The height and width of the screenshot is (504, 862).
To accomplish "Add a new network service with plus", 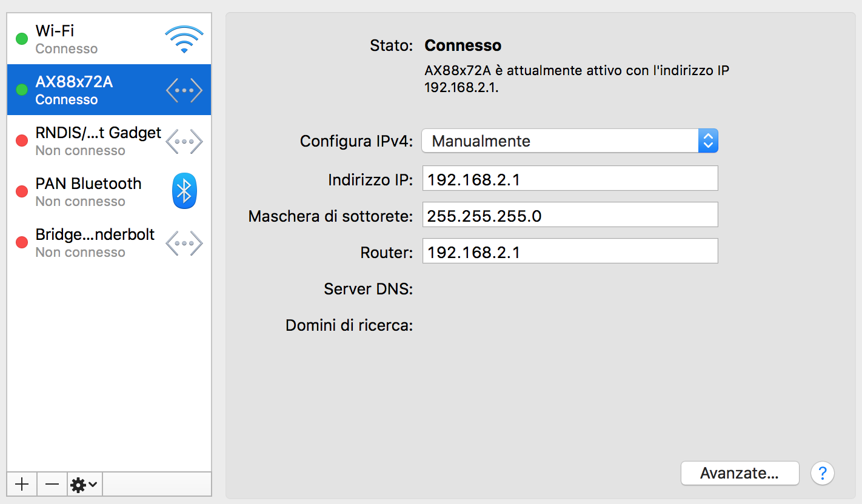I will click(22, 484).
